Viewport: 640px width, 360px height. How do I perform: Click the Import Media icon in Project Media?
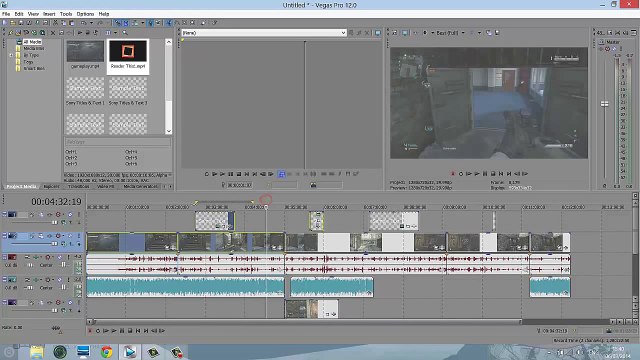tap(18, 33)
